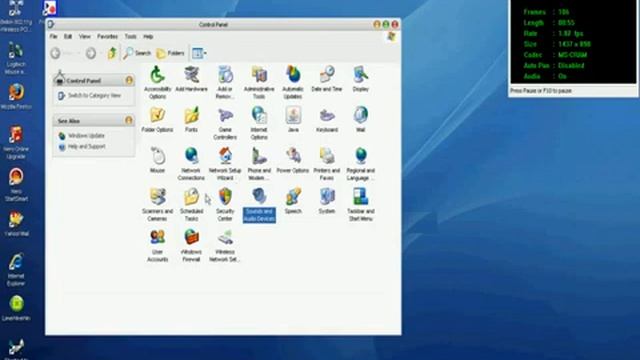The height and width of the screenshot is (360, 640).
Task: Open Keyboard settings icon
Action: pos(327,120)
